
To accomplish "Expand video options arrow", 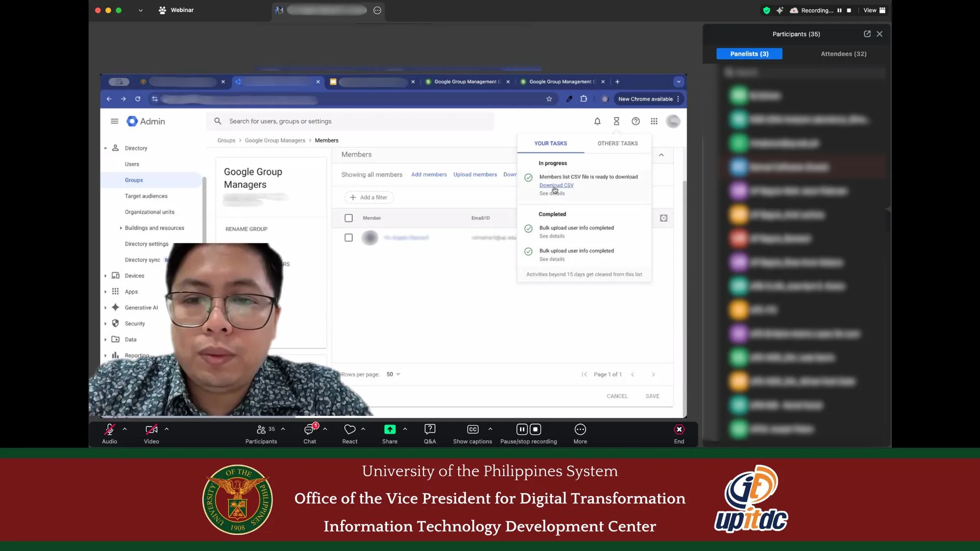I will pos(167,429).
